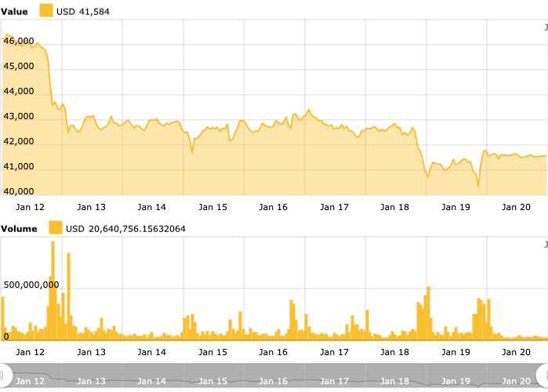Click the 43,000 y-axis label
The height and width of the screenshot is (392, 548).
[19, 116]
